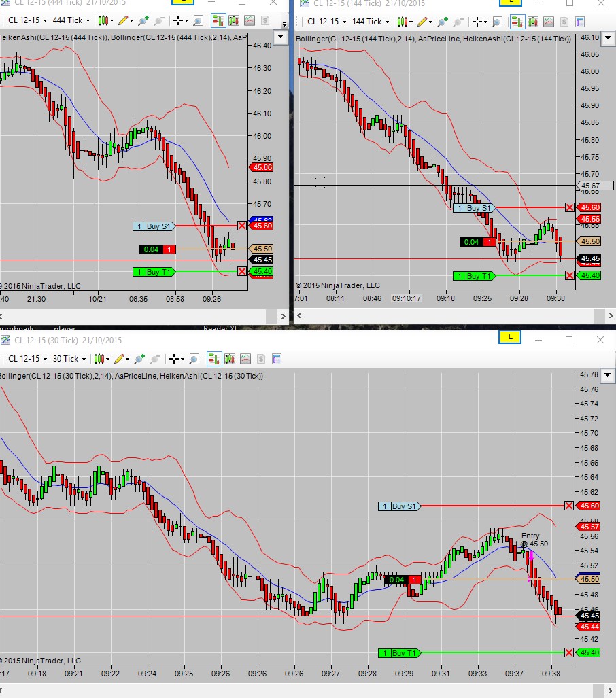The height and width of the screenshot is (698, 616).
Task: Open 144 Tick interval dropdown
Action: (x=370, y=21)
